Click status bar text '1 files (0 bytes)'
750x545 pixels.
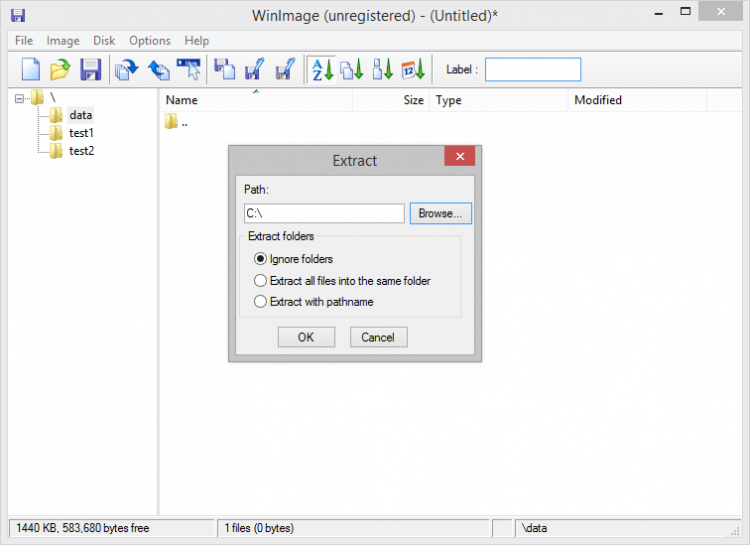259,528
